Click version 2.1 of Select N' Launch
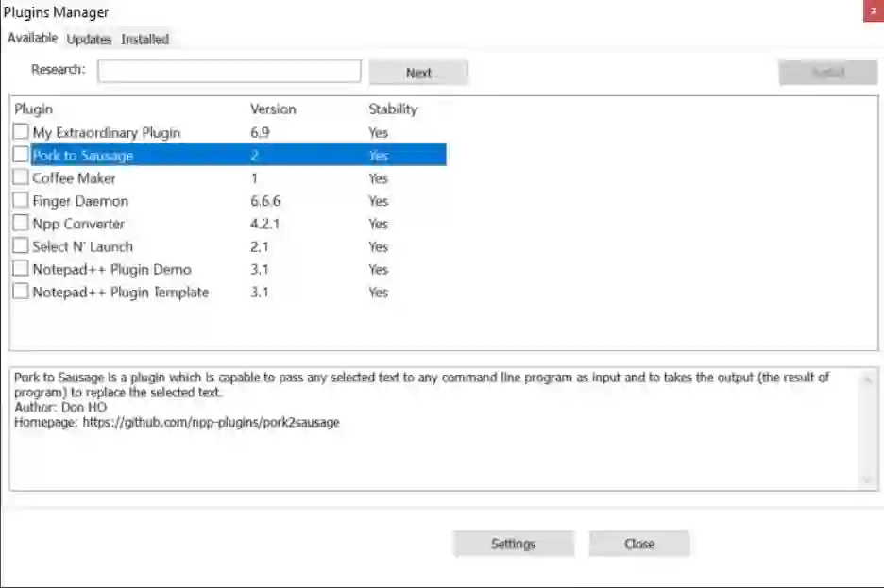Viewport: 884px width, 588px height. click(260, 246)
